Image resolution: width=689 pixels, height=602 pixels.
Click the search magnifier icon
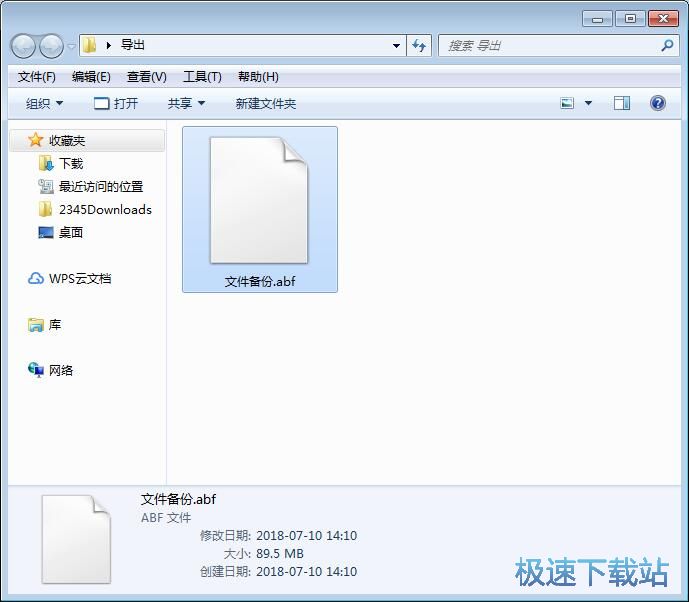point(667,45)
